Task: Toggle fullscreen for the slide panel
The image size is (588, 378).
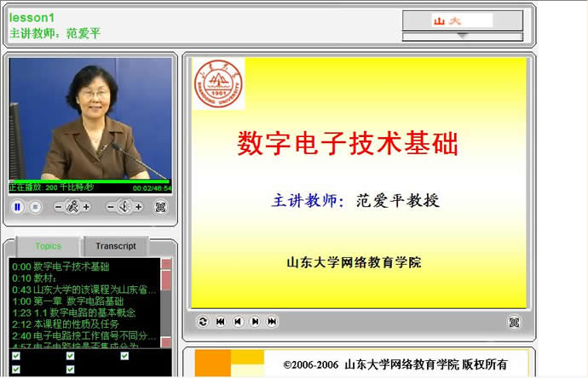Action: 514,322
